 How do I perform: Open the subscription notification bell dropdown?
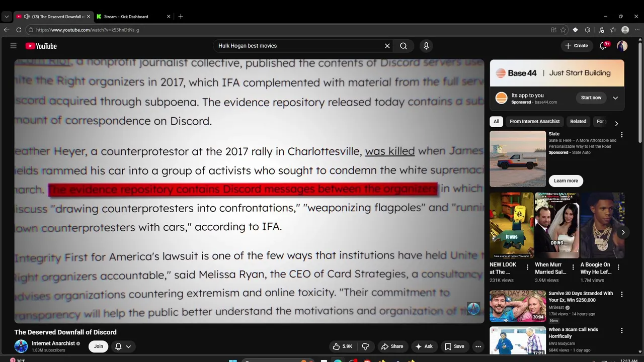(x=123, y=346)
